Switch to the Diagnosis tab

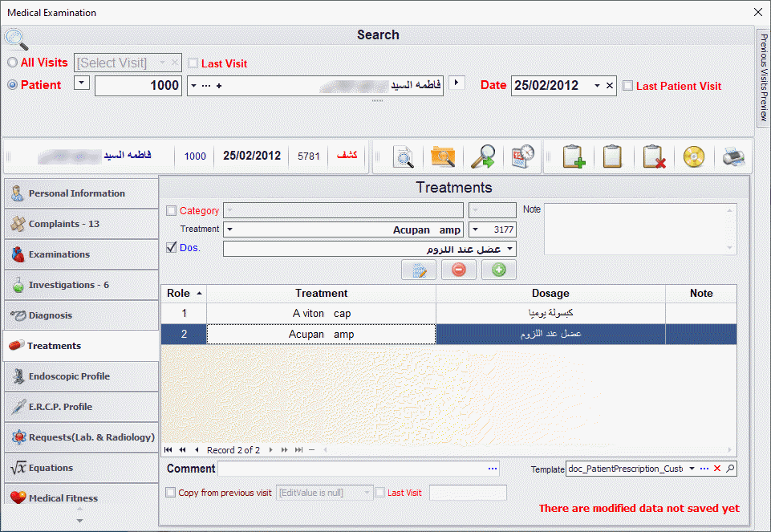[80, 315]
